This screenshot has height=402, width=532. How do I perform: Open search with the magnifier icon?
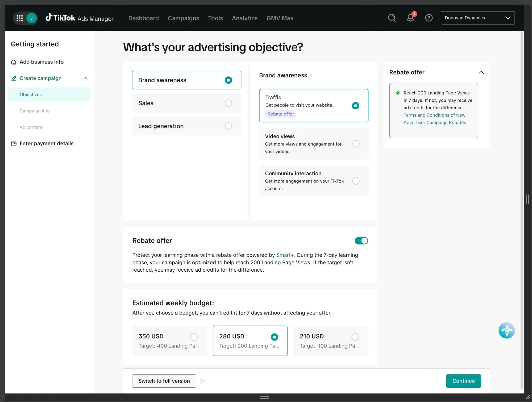[x=392, y=18]
